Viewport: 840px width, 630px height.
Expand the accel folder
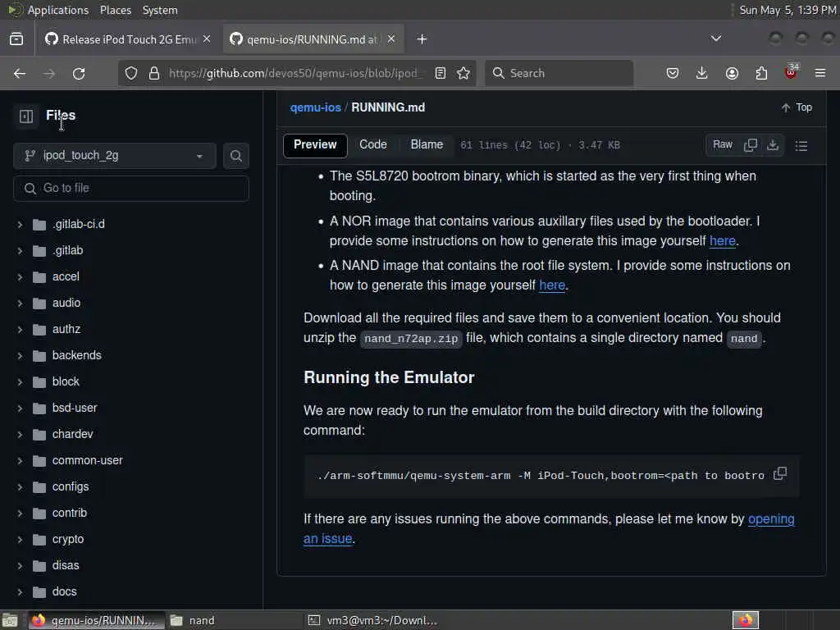click(20, 277)
